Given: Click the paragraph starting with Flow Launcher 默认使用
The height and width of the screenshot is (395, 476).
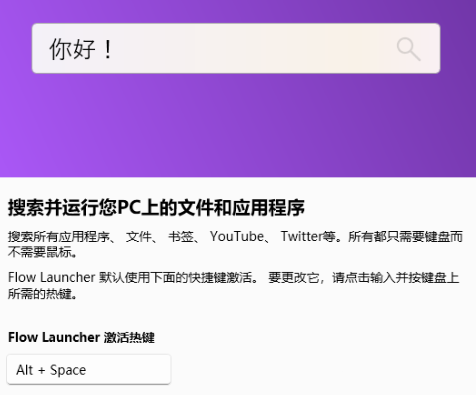Looking at the screenshot, I should 234,285.
